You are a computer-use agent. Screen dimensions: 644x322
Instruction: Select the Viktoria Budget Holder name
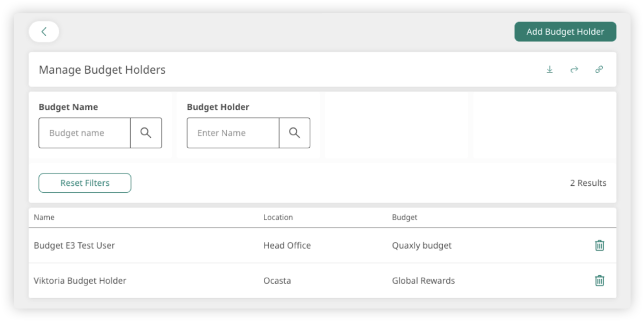[x=80, y=281]
